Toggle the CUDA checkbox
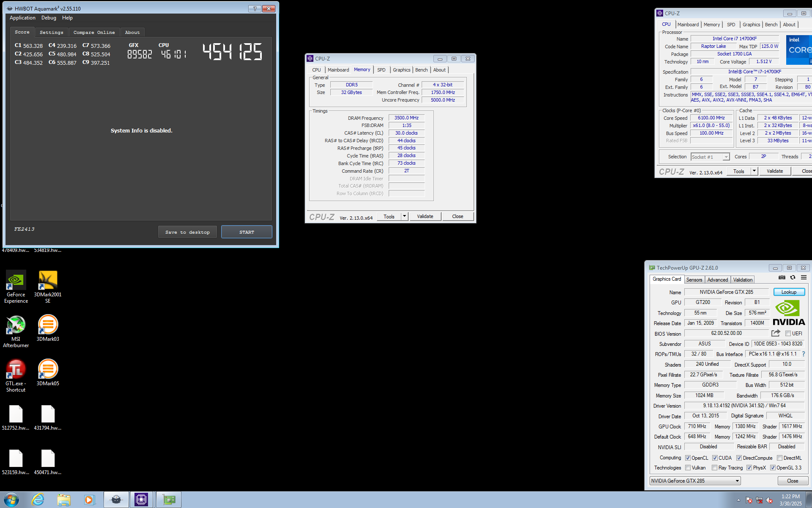 point(715,458)
